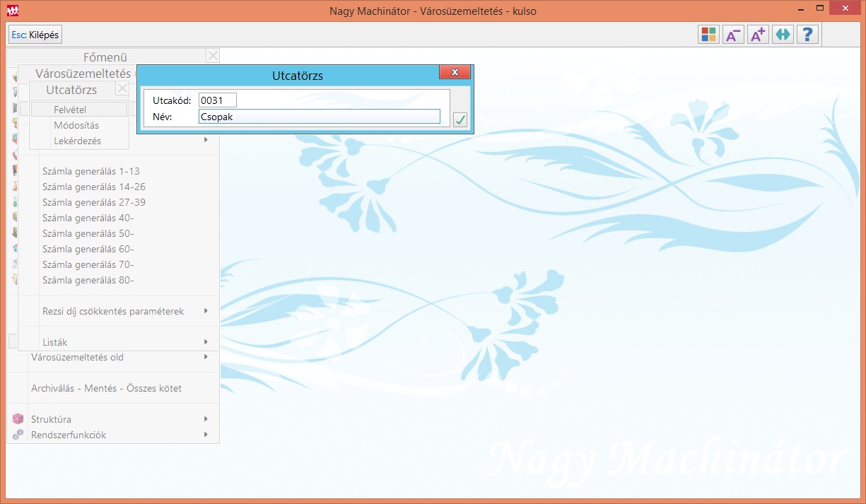Open Számla generálás 40-

click(x=88, y=218)
